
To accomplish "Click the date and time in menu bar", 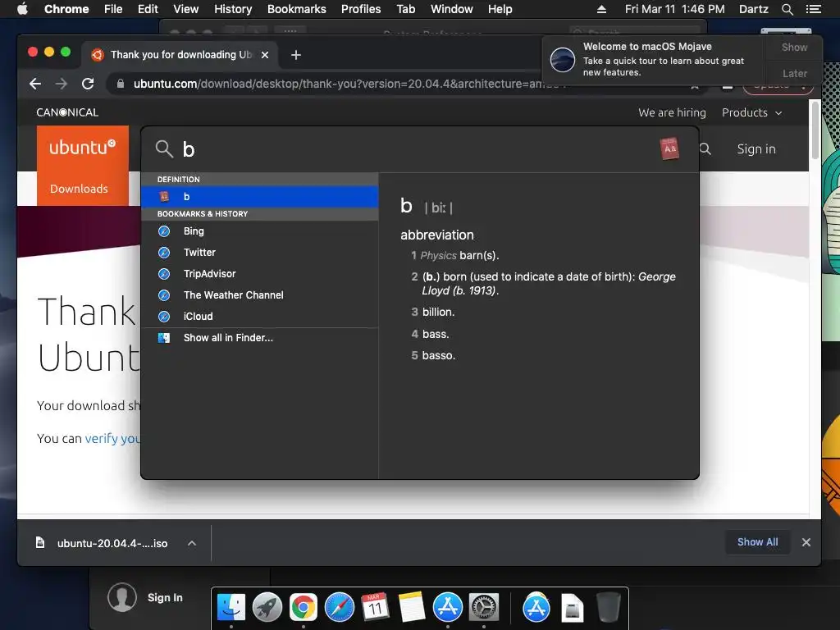I will pos(674,9).
